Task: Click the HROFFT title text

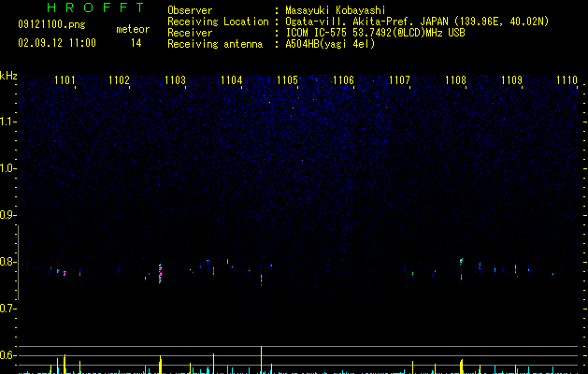Action: coord(96,7)
